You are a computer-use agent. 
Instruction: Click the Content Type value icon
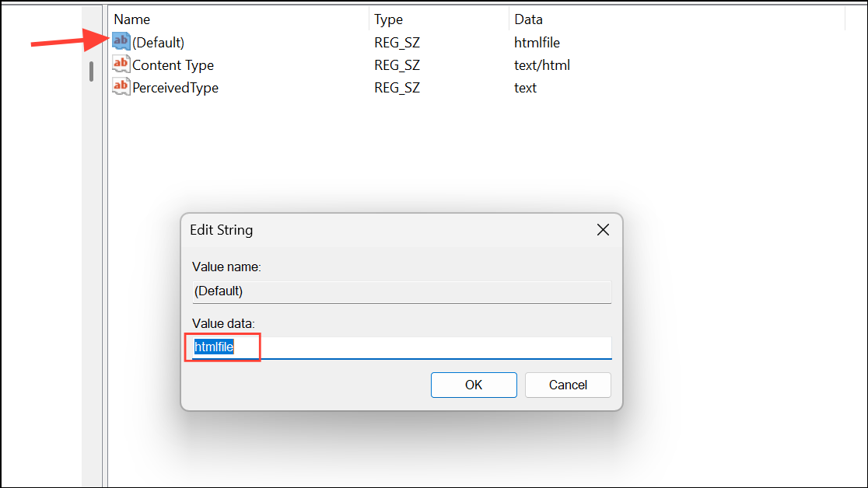click(x=121, y=64)
